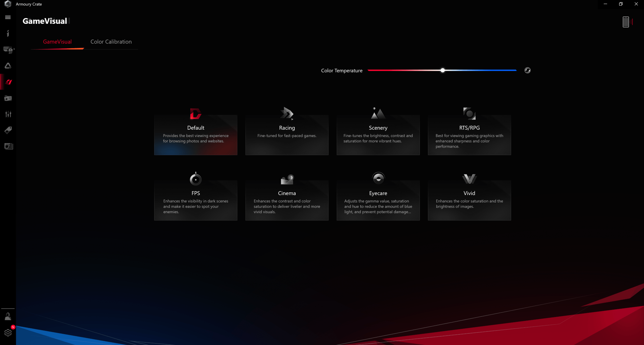Open the user profile icon
Viewport: 644px width, 345px height.
(x=8, y=317)
